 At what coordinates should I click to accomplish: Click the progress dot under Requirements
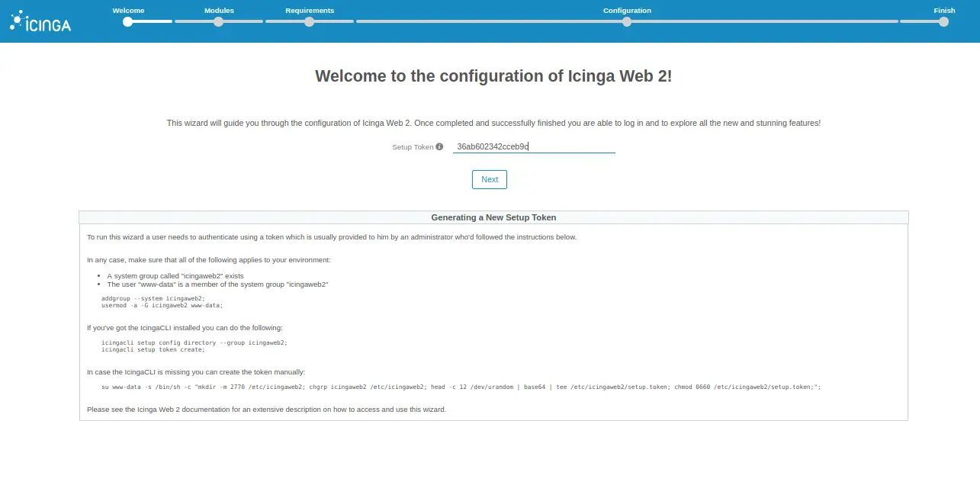pyautogui.click(x=310, y=22)
